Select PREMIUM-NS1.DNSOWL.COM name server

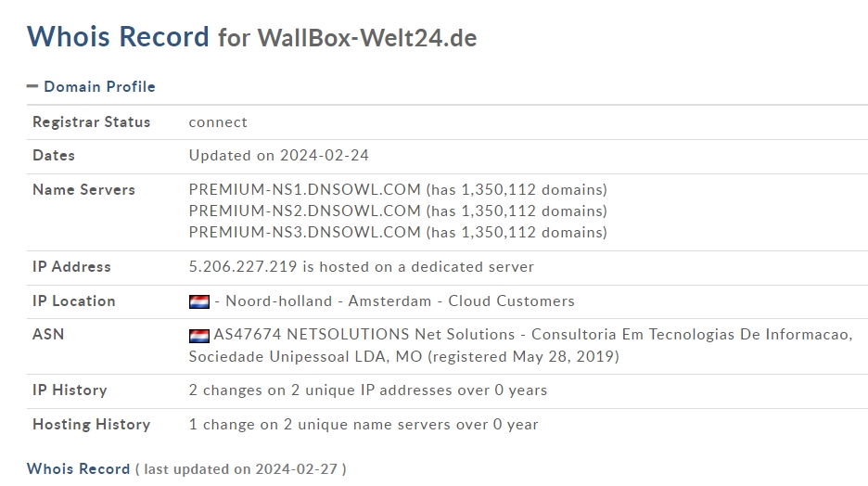(304, 190)
